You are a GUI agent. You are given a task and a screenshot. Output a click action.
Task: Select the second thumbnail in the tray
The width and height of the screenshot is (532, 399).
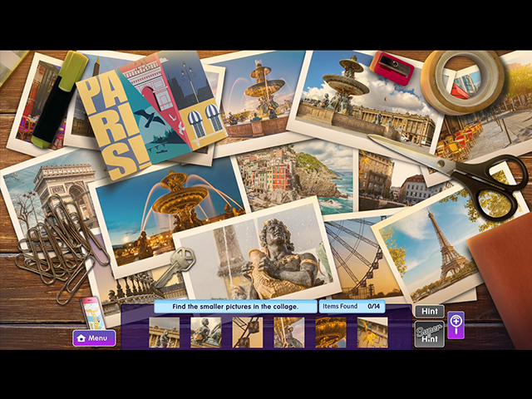click(205, 332)
